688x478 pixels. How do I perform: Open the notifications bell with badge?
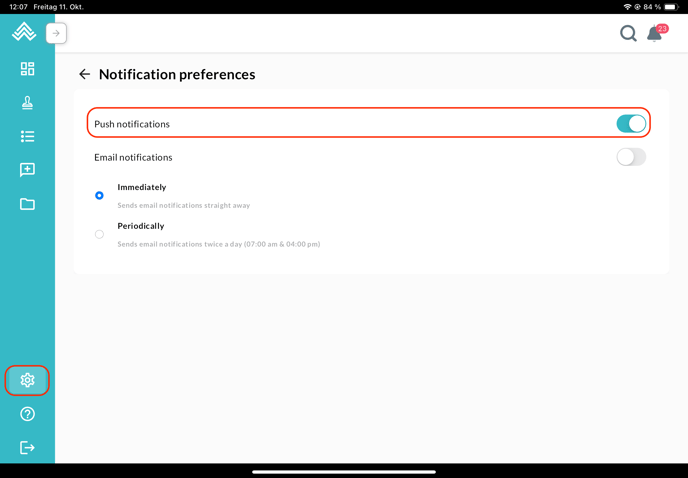(655, 34)
